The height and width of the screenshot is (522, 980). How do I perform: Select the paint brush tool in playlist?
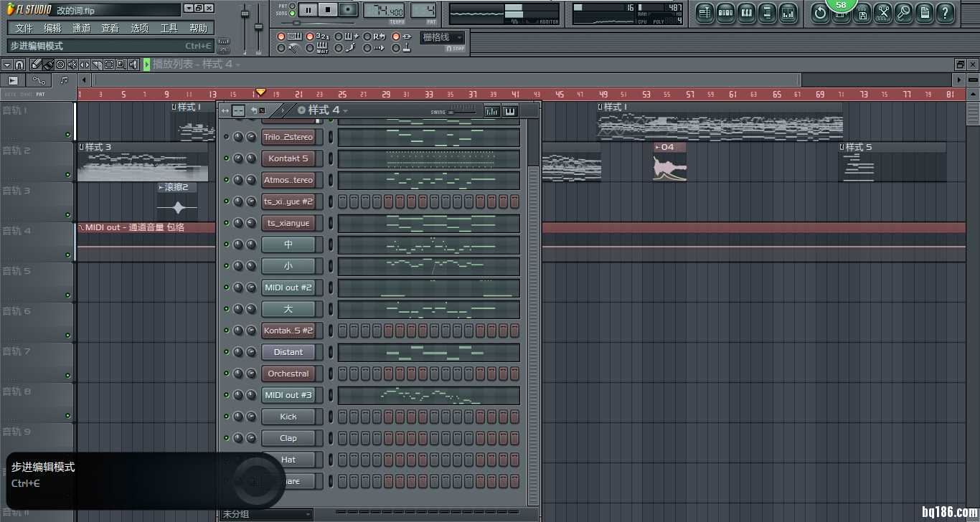pyautogui.click(x=48, y=65)
